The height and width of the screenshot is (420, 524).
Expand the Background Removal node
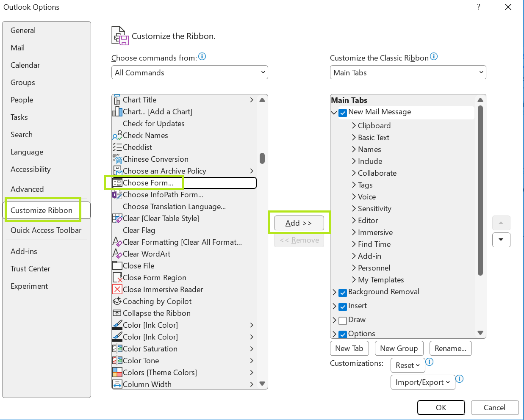point(334,292)
